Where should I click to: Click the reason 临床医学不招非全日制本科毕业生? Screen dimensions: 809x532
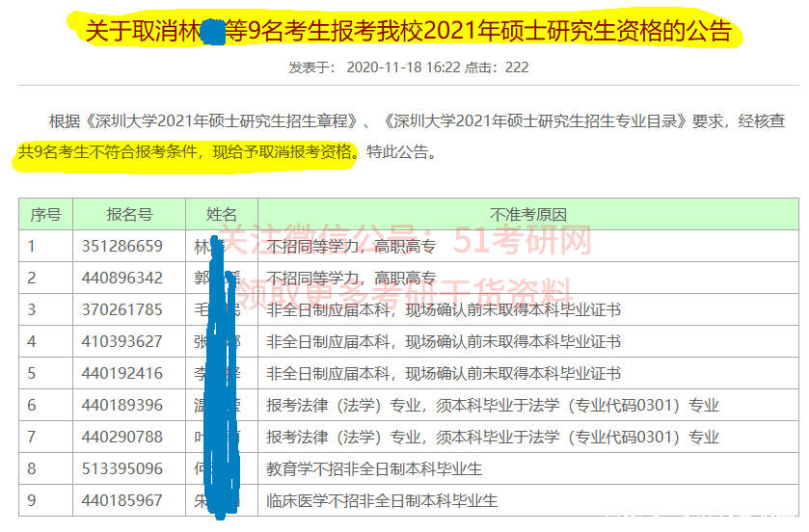point(382,501)
